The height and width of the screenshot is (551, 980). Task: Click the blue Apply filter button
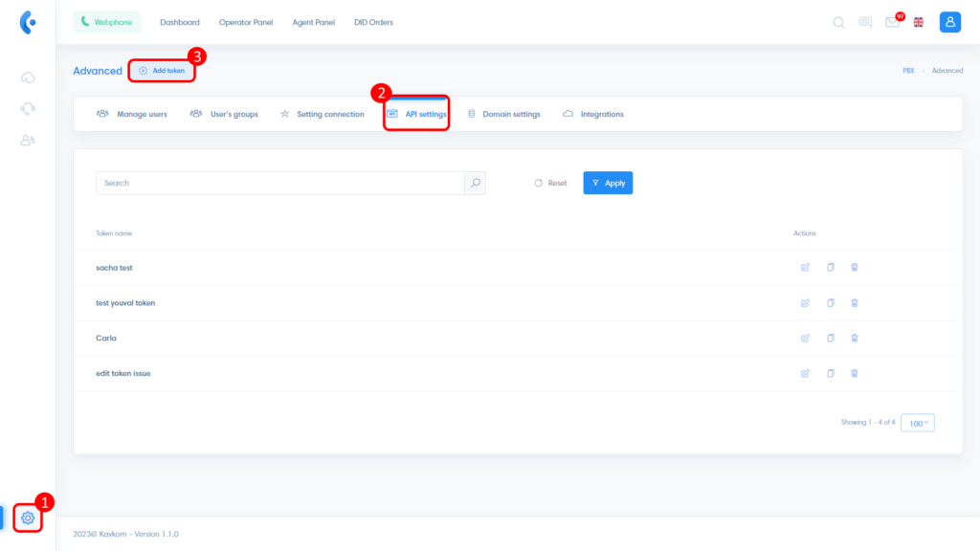608,183
